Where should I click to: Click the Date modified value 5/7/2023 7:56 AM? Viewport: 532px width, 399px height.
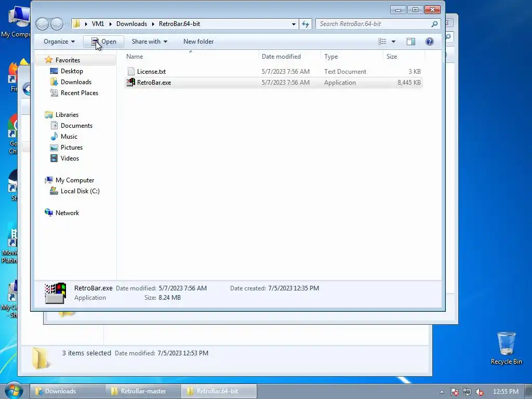coord(182,288)
